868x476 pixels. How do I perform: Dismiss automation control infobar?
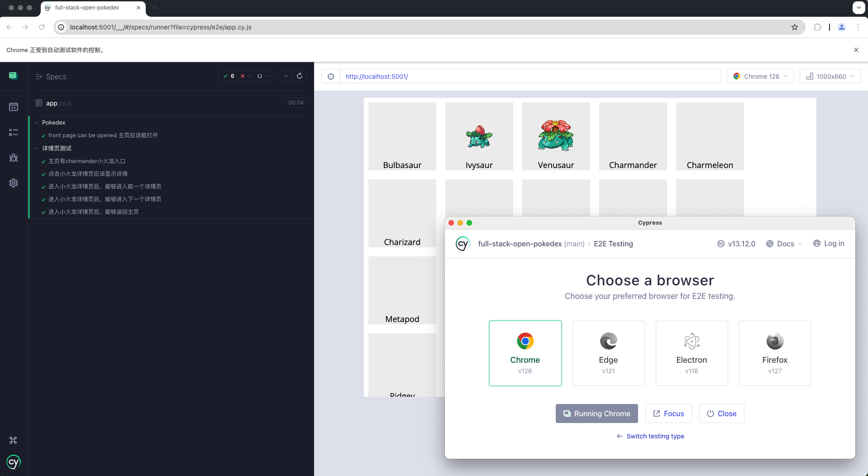856,50
